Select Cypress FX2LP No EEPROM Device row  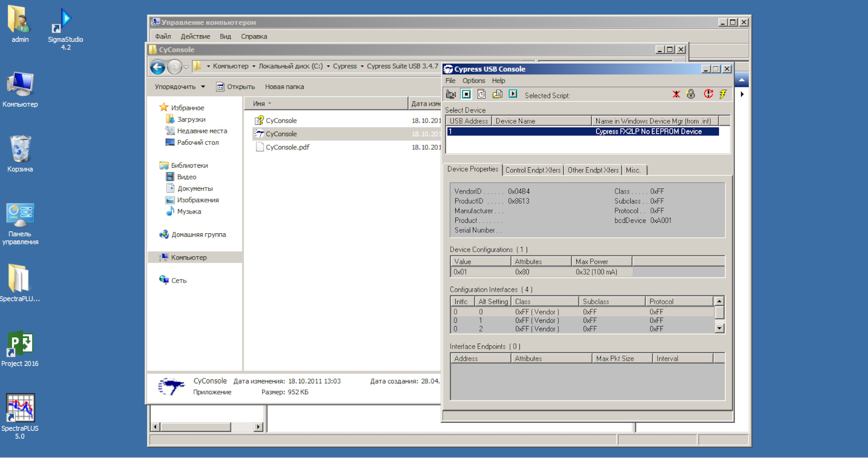pyautogui.click(x=583, y=132)
